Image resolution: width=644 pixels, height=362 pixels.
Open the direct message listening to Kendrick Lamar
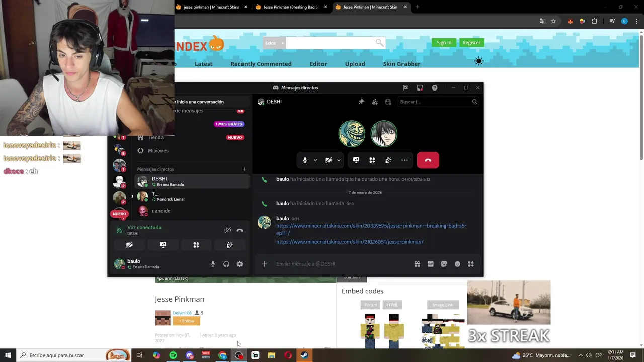pos(192,196)
